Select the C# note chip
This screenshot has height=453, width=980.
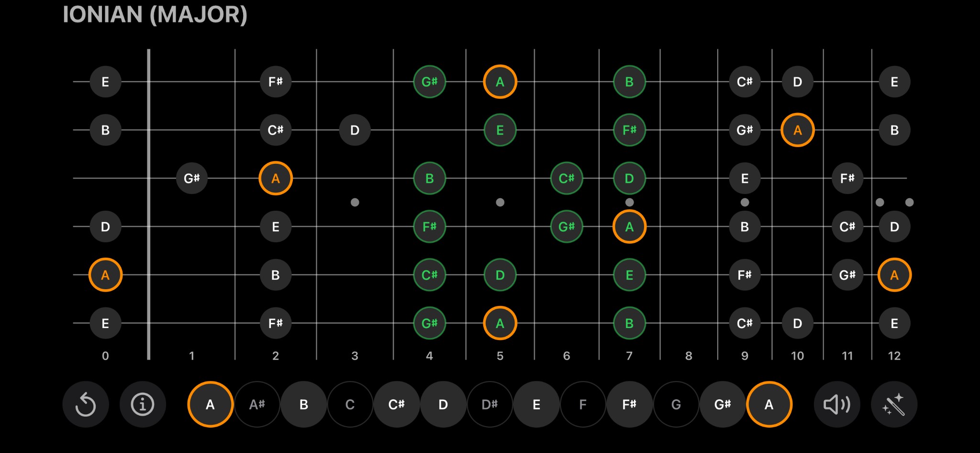point(397,404)
